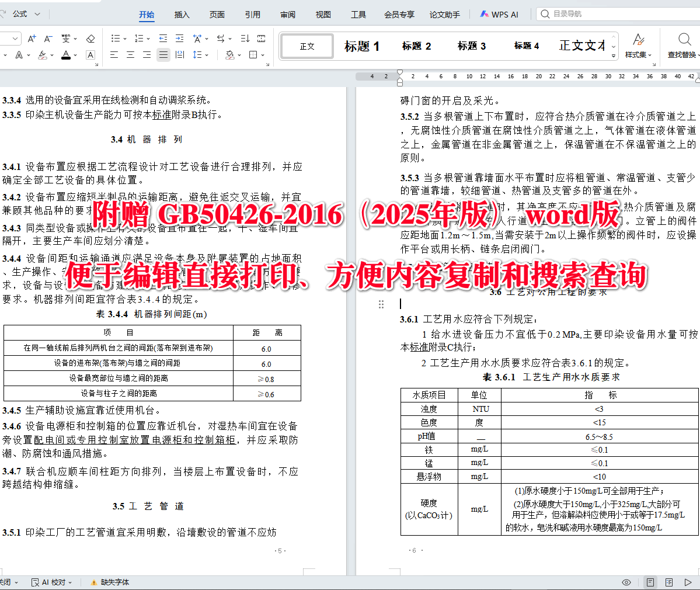Launch WPS AI
The image size is (700, 590).
[499, 14]
